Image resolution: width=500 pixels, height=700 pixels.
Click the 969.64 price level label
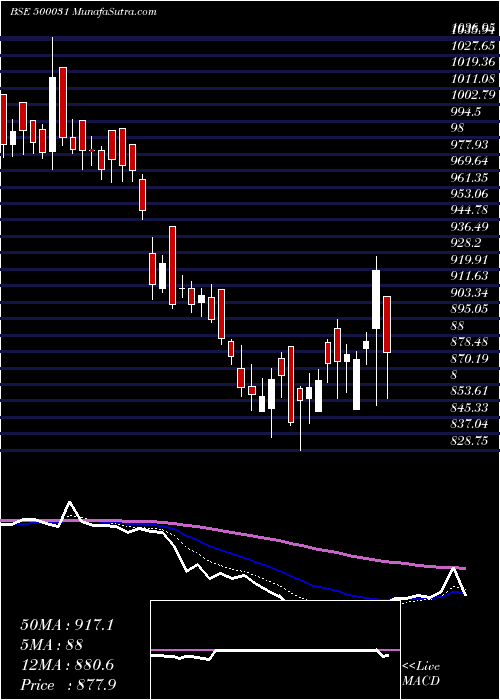pos(469,161)
